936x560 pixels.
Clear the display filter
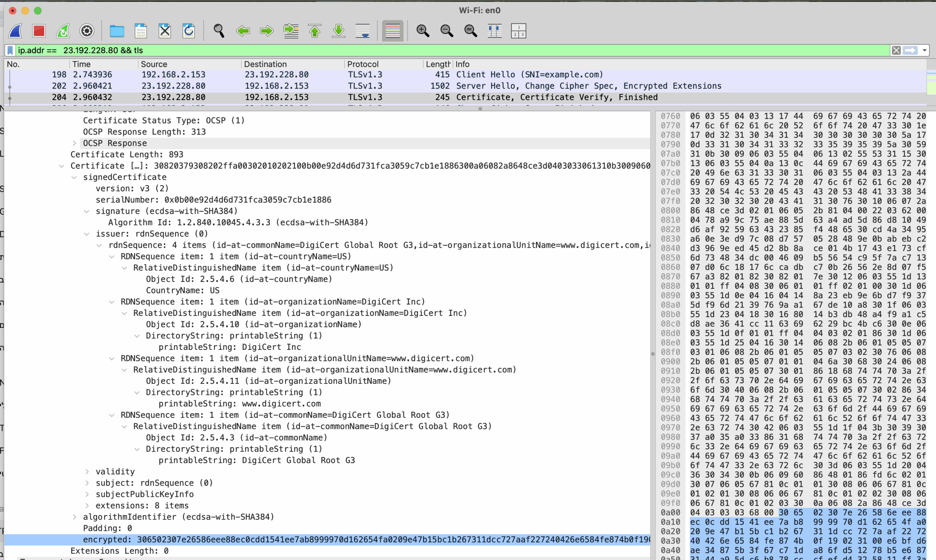click(x=897, y=50)
